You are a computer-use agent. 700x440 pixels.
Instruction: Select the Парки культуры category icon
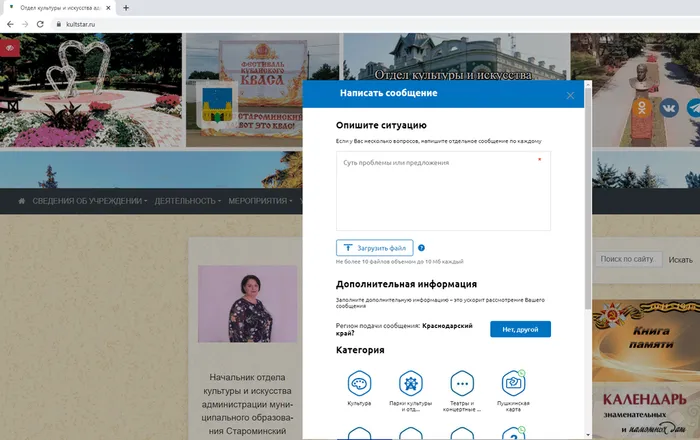coord(411,383)
